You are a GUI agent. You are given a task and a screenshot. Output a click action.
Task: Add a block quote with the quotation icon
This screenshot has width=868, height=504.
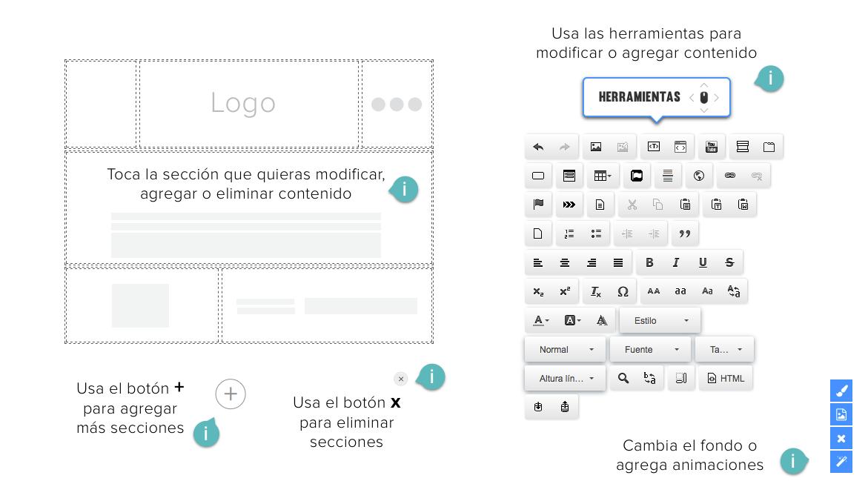(x=685, y=233)
